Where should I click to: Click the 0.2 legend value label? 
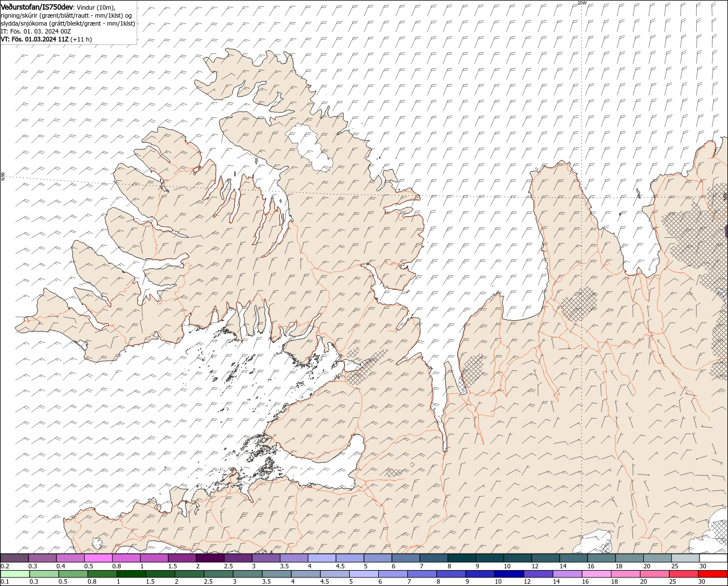[5, 566]
